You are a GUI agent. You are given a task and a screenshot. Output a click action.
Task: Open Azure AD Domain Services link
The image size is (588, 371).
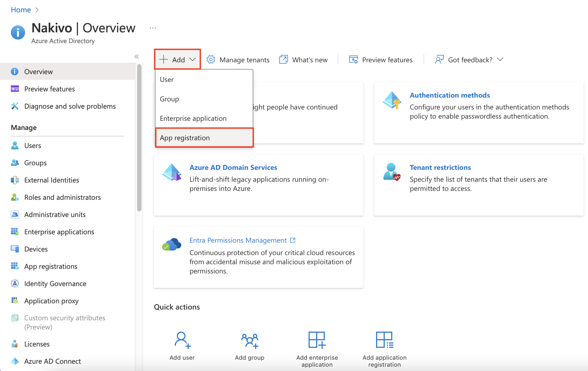tap(233, 167)
